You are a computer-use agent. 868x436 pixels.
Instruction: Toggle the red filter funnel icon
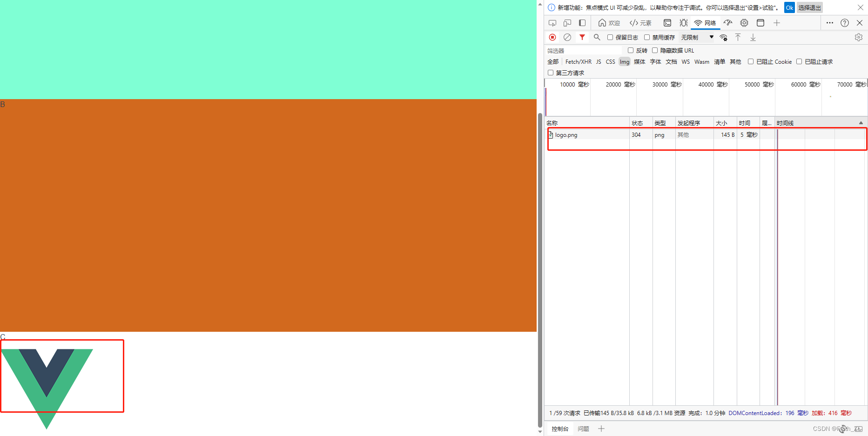click(582, 37)
